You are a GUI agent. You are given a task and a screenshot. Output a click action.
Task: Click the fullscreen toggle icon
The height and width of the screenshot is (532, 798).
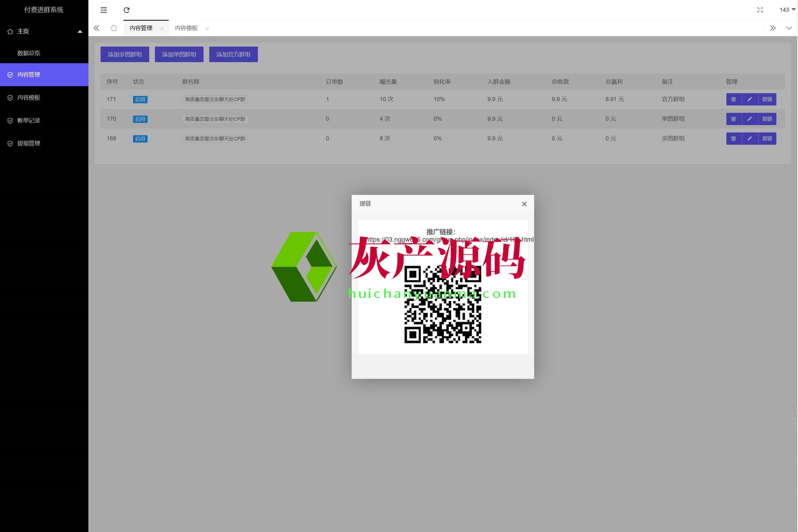tap(760, 10)
